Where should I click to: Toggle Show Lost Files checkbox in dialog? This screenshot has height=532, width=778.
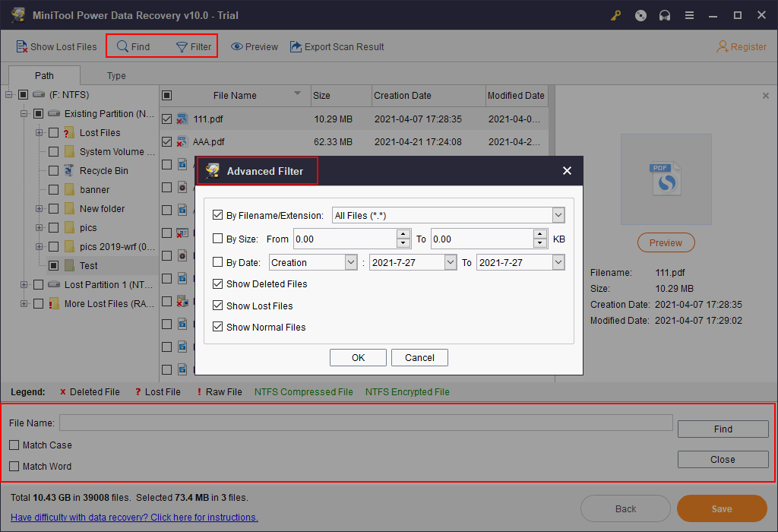pyautogui.click(x=217, y=306)
